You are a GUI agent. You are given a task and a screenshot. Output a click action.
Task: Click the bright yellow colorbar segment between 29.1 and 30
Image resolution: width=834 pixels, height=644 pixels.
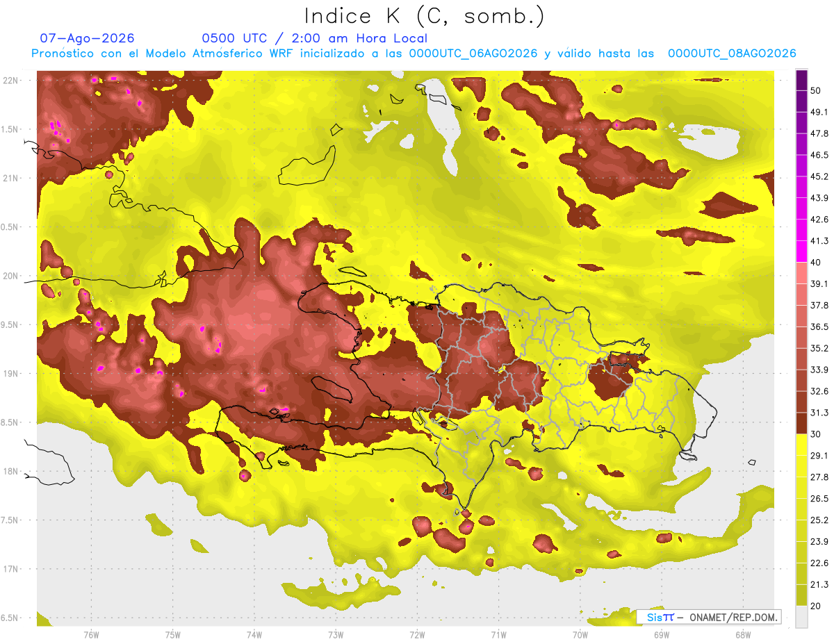pyautogui.click(x=801, y=445)
